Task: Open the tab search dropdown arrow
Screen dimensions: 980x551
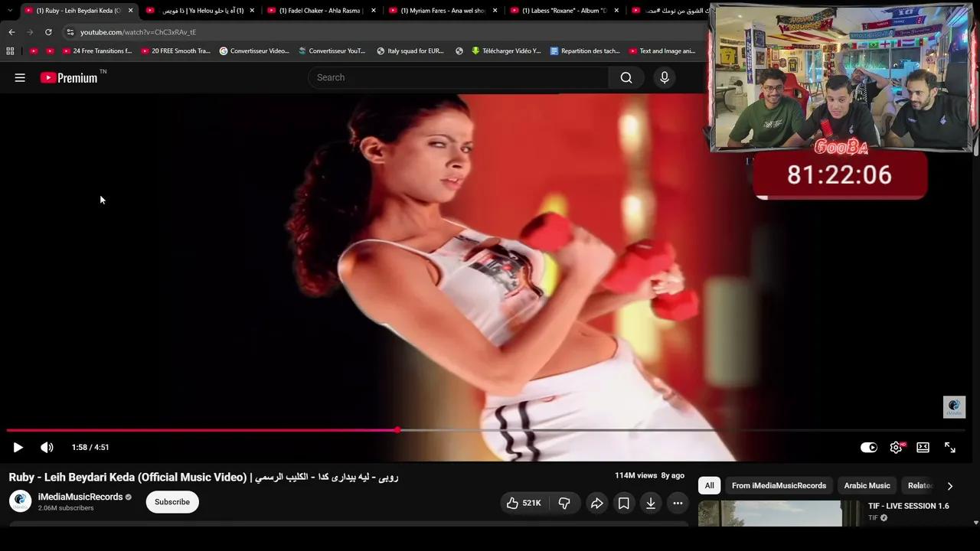Action: (9, 11)
